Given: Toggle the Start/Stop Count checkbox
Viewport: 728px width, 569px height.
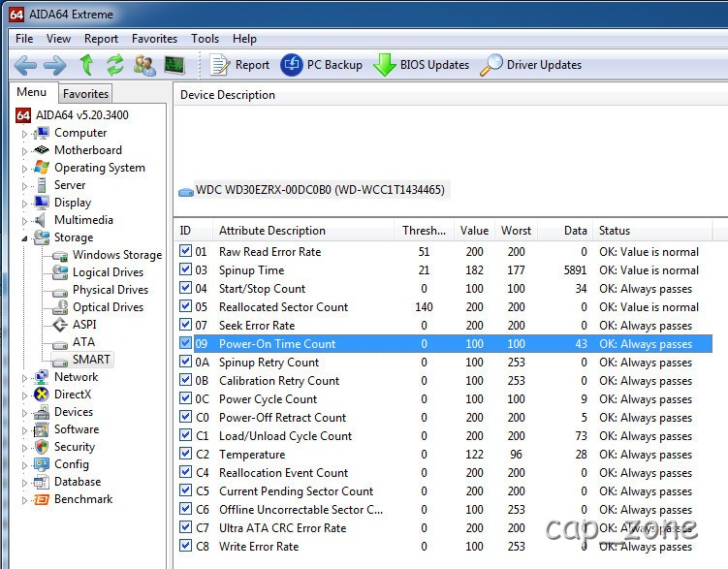Looking at the screenshot, I should pyautogui.click(x=185, y=288).
